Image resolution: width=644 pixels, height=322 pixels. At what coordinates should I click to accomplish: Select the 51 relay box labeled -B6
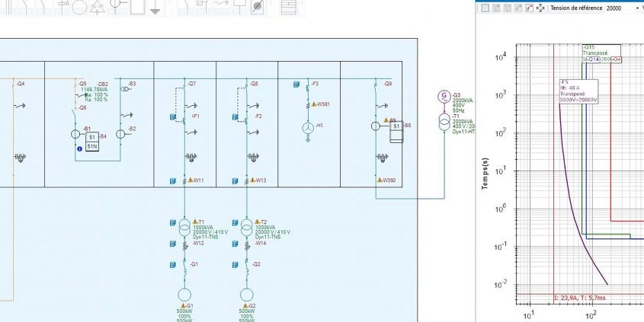(x=396, y=132)
